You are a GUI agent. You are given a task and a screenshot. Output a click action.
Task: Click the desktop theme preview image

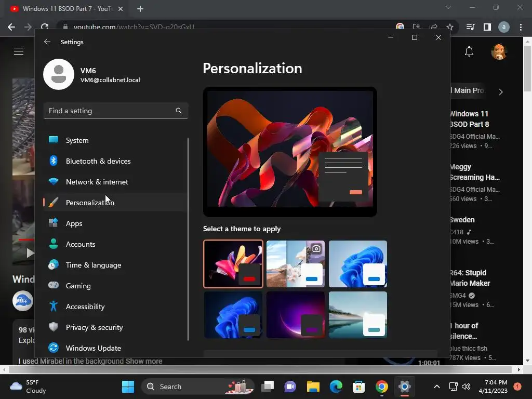[290, 152]
